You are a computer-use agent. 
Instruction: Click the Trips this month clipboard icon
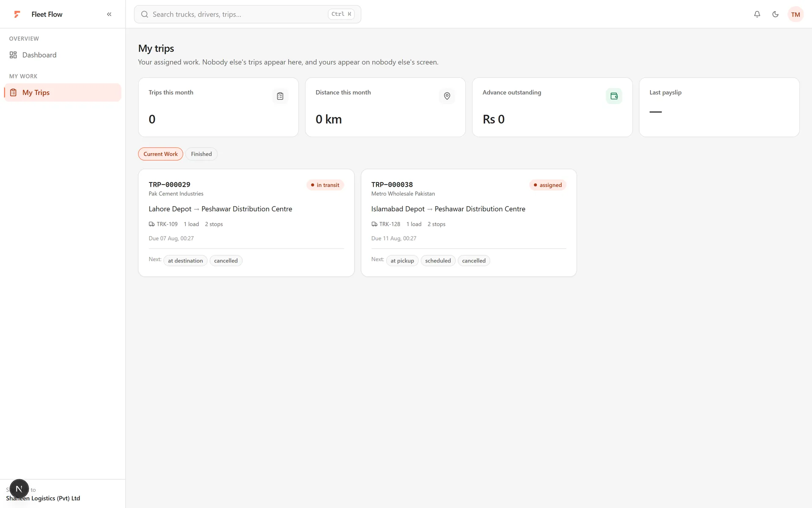click(280, 96)
